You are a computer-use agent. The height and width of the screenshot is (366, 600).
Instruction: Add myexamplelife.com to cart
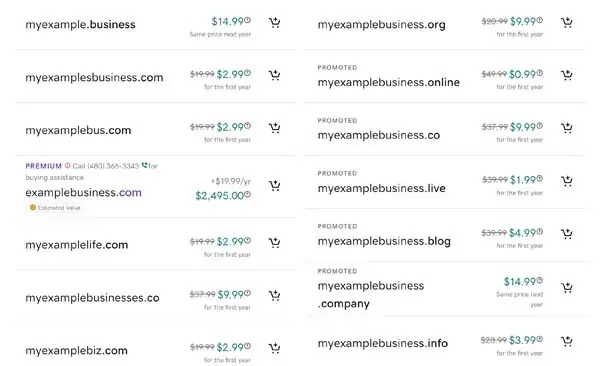point(274,243)
